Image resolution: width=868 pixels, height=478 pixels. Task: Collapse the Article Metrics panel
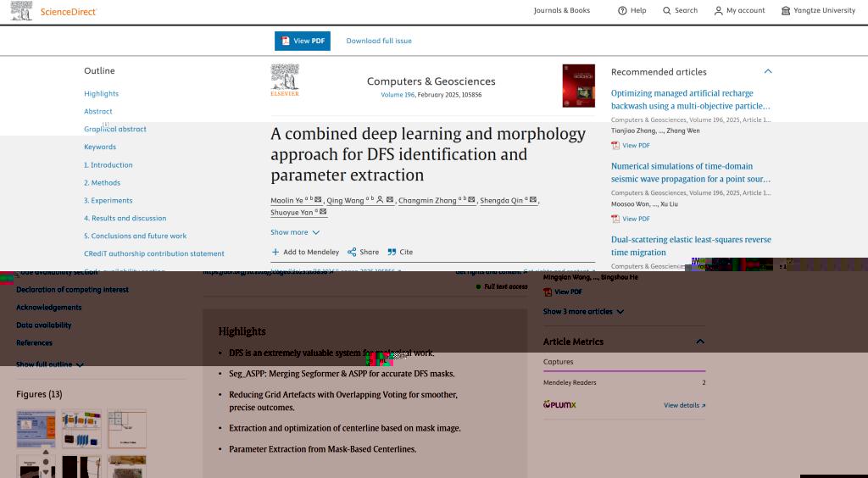700,342
